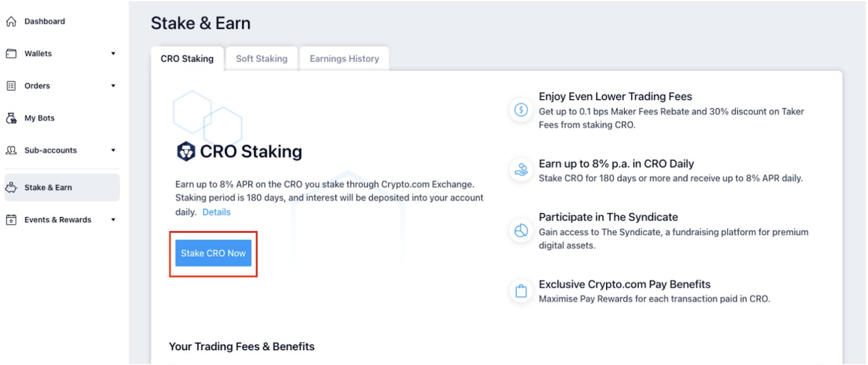Click the CRO logo beside CRO Staking
This screenshot has width=868, height=365.
click(186, 151)
